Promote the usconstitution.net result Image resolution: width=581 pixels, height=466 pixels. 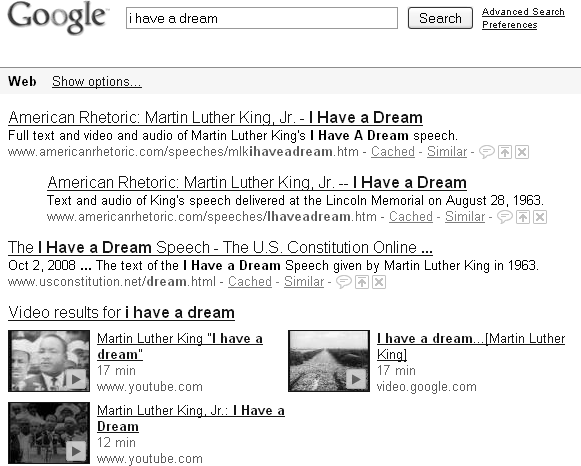coord(362,282)
